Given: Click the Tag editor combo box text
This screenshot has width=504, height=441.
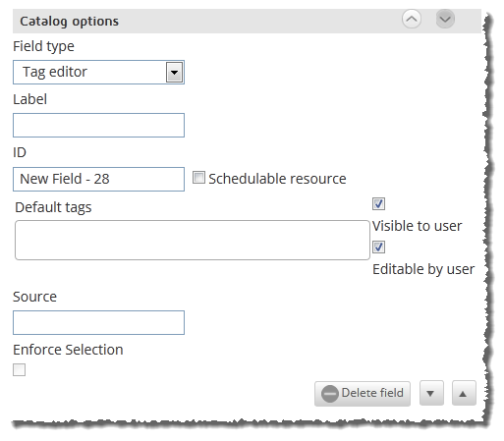Looking at the screenshot, I should (55, 72).
